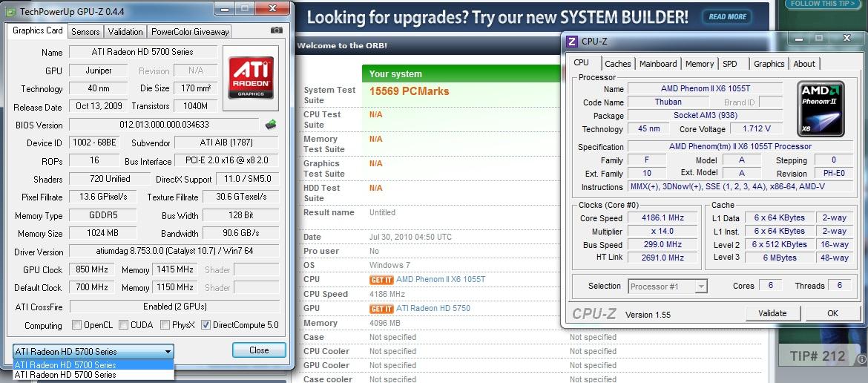
Task: Click the BIOS save chip icon
Action: (271, 125)
